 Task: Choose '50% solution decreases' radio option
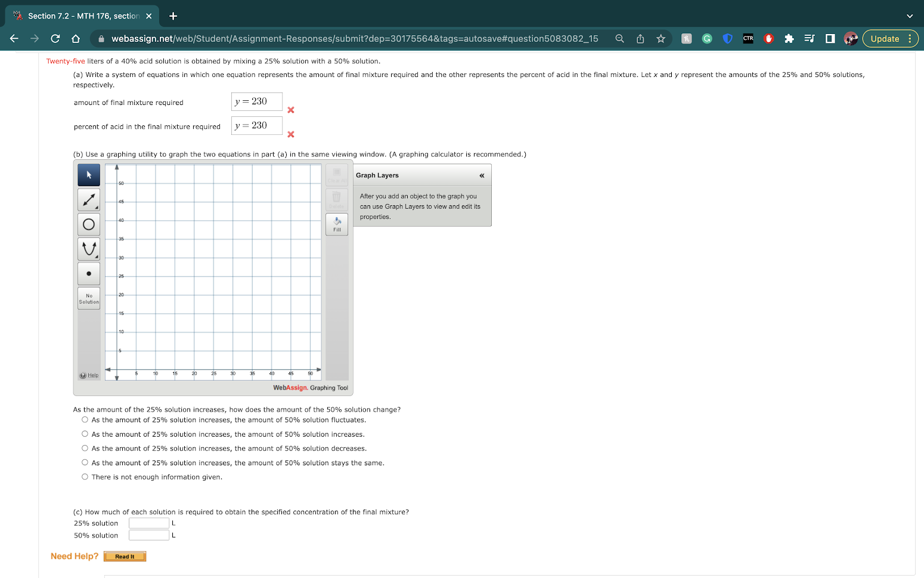(85, 449)
